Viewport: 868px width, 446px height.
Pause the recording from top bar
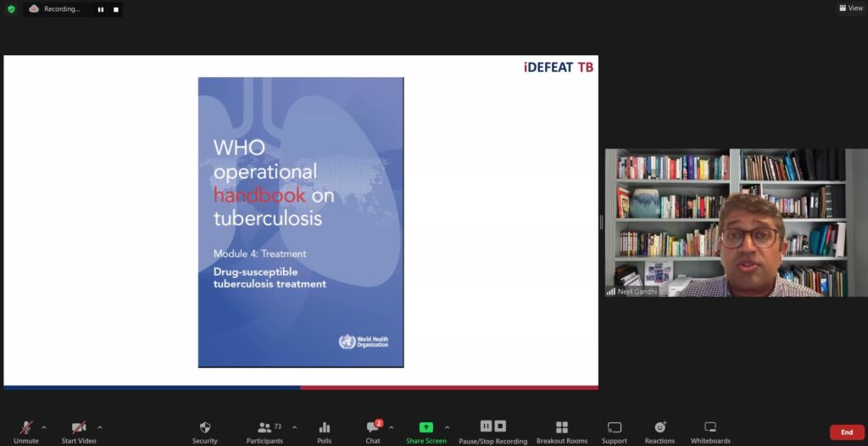100,9
